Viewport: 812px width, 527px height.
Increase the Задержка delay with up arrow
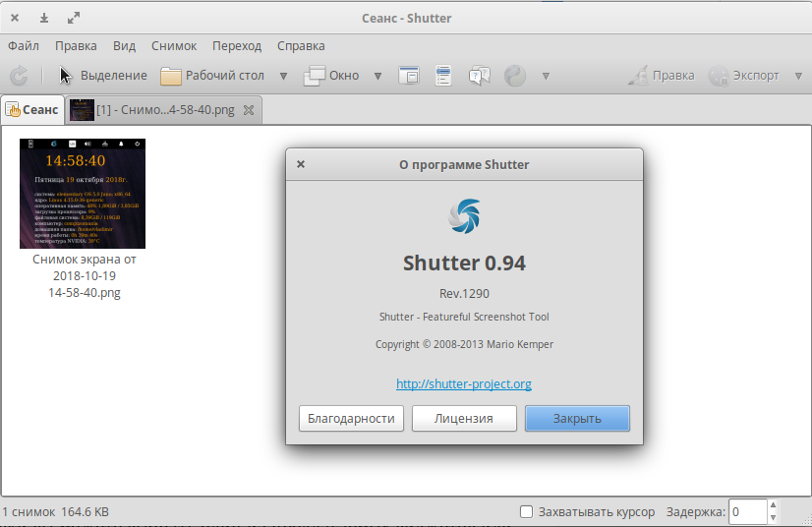(773, 505)
